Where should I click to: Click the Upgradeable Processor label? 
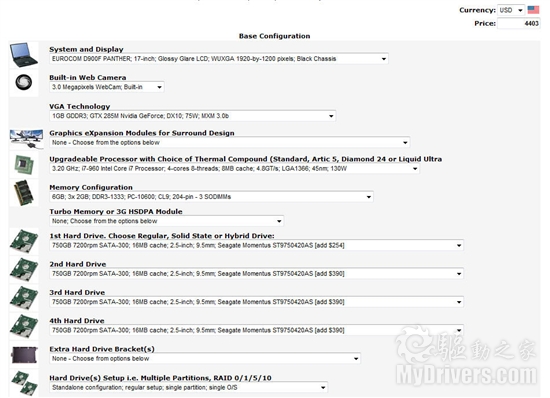point(246,159)
